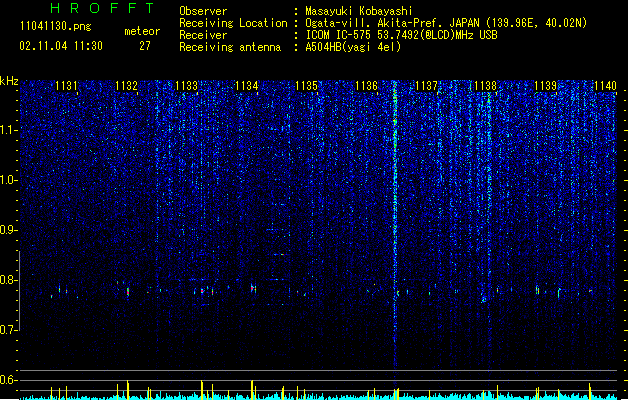
Task: Click the date stamp 02.11.04 11:30
Action: click(61, 46)
